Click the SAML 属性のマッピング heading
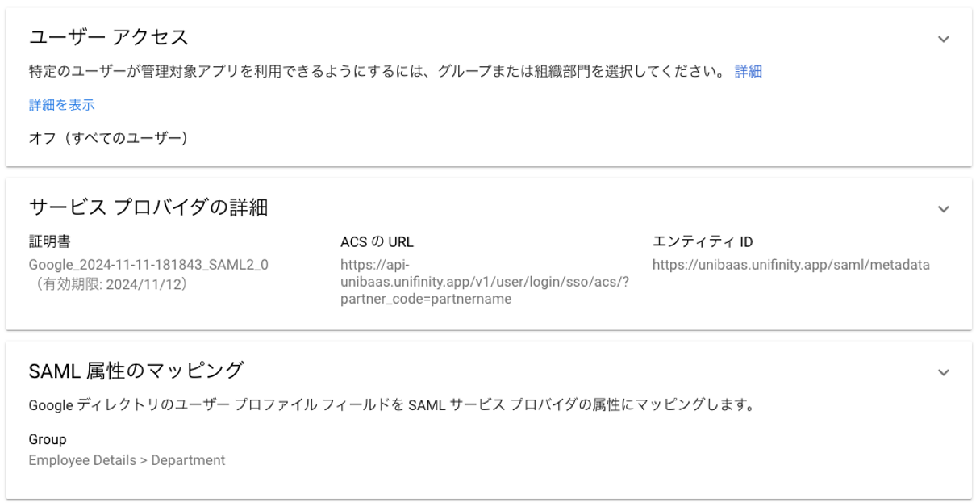The image size is (980, 503). [x=136, y=371]
